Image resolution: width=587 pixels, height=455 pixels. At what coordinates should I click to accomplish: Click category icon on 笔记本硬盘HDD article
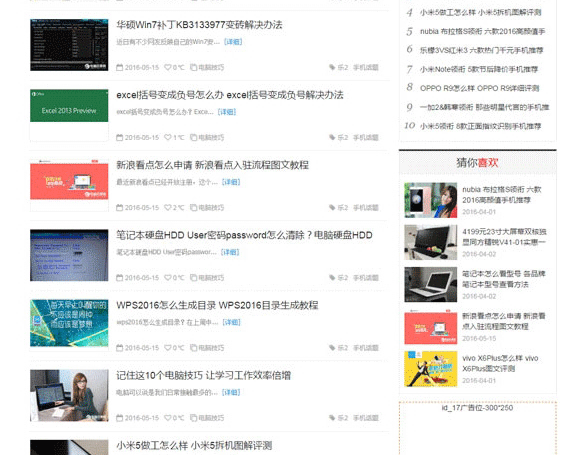click(194, 277)
